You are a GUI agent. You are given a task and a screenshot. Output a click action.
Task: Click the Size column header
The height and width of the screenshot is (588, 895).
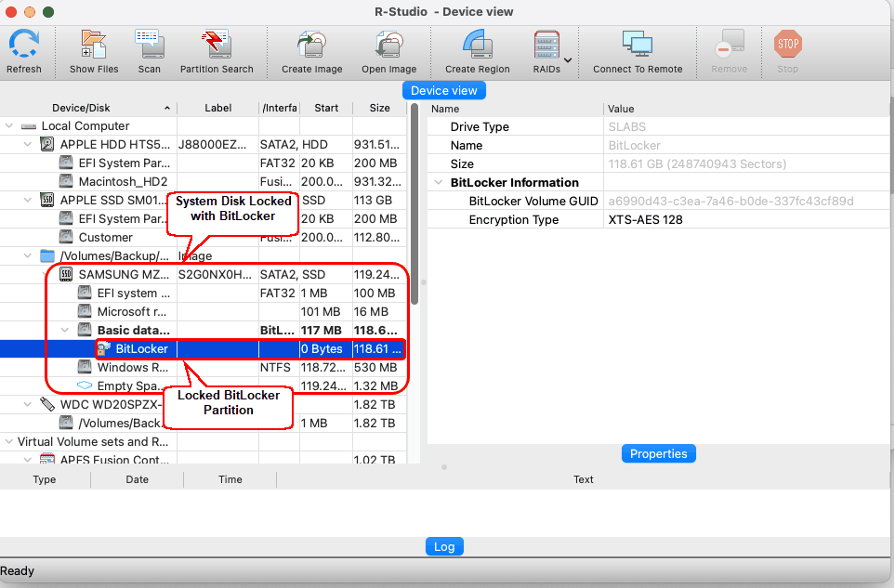point(379,109)
